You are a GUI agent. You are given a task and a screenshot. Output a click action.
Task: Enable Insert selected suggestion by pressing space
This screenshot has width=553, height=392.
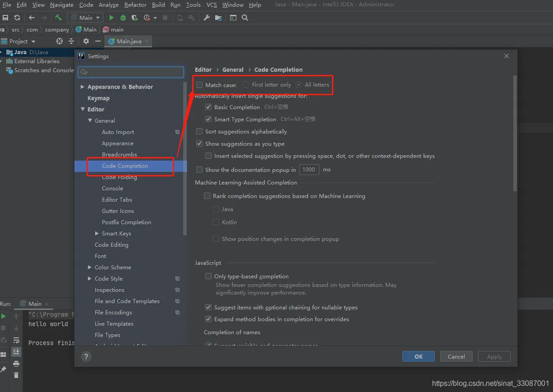click(x=208, y=156)
